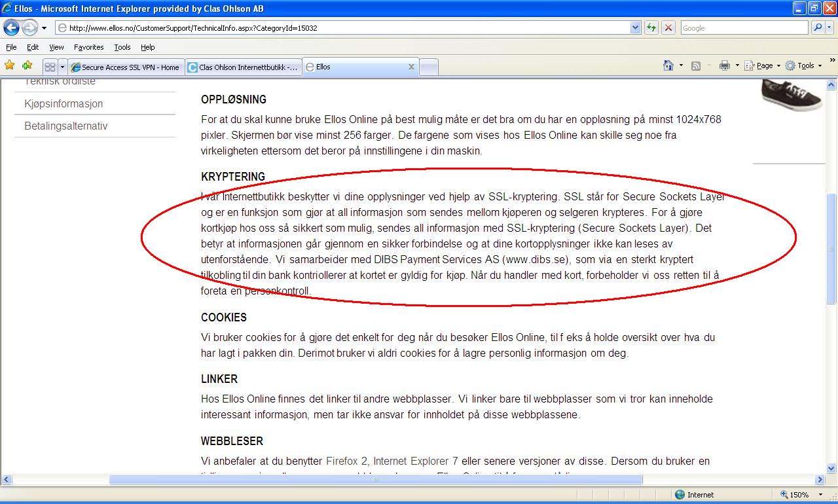Open the Tools menu in menu bar
838x504 pixels.
(122, 47)
